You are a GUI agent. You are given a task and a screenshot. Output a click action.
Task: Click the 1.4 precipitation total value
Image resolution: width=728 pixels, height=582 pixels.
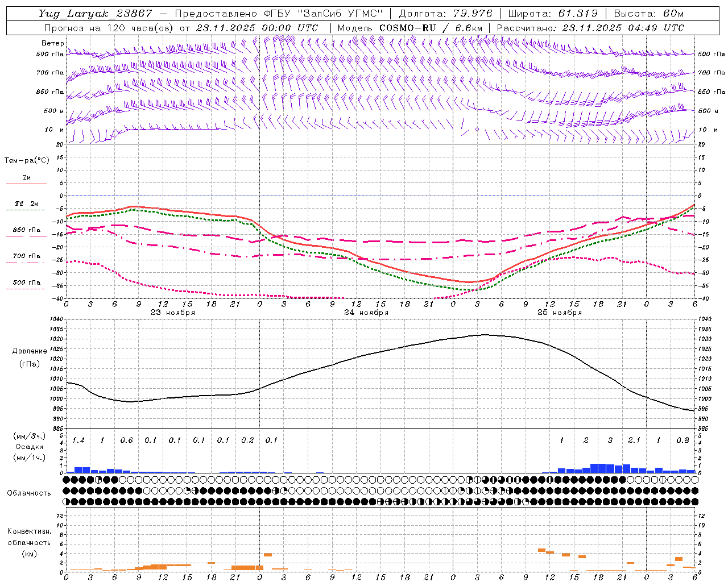pos(78,440)
